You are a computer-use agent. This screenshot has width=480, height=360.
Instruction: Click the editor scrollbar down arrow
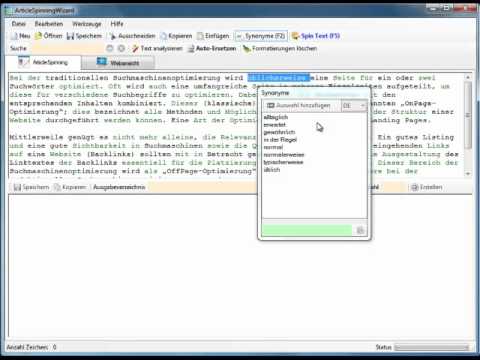[x=468, y=173]
